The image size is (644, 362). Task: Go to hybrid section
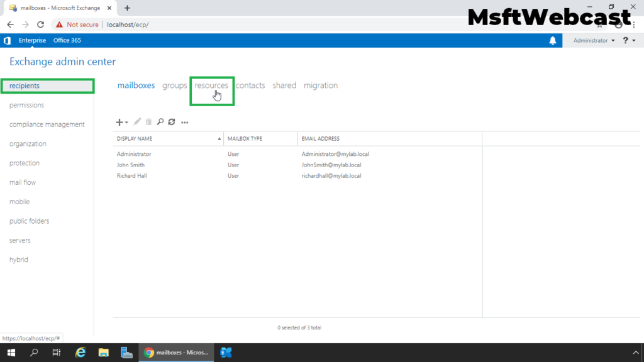click(19, 260)
